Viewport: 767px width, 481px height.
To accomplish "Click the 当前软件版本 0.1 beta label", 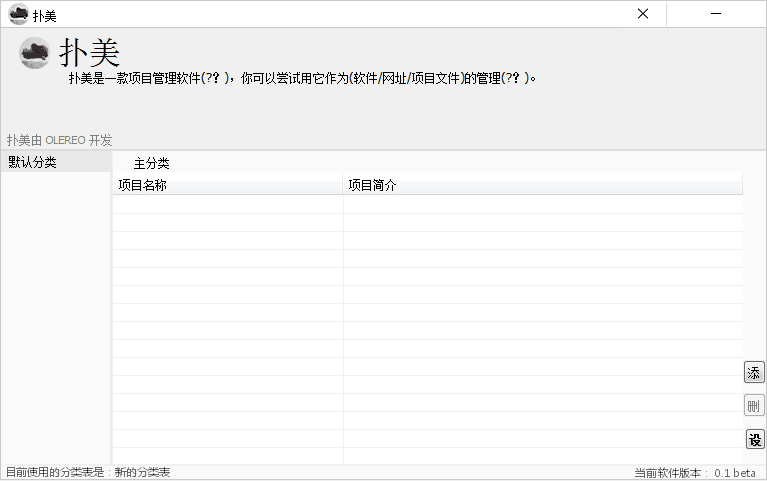I will coord(694,472).
